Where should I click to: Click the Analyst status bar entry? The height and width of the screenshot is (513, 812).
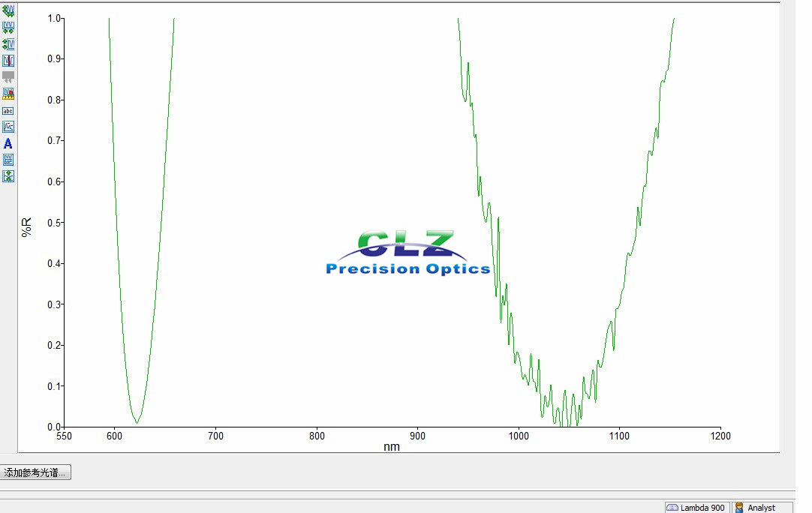coord(759,507)
